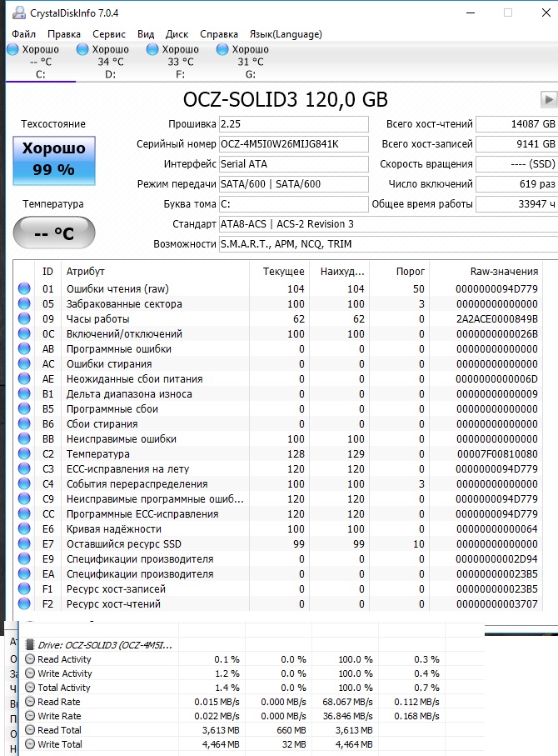Click status circle of Оставшийся ресурс SSD
The width and height of the screenshot is (558, 756).
(24, 543)
